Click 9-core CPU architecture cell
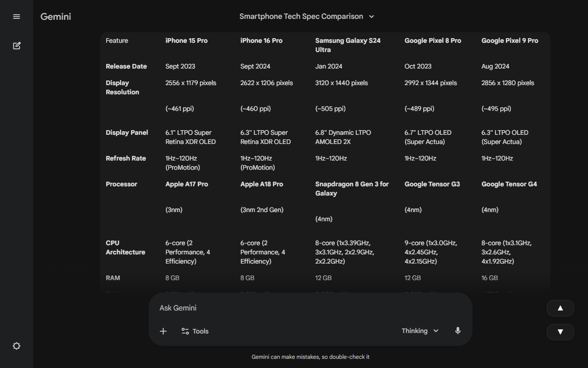 click(431, 252)
